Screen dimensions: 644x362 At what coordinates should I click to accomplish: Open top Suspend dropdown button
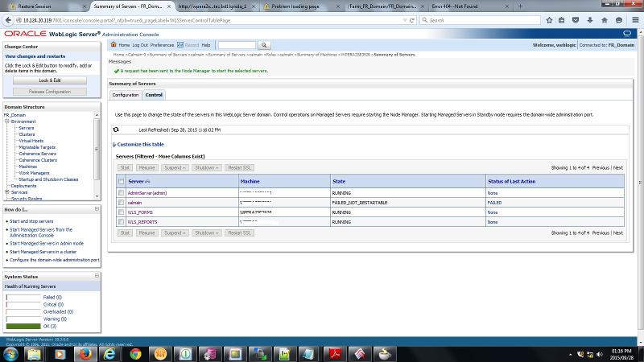pyautogui.click(x=175, y=168)
